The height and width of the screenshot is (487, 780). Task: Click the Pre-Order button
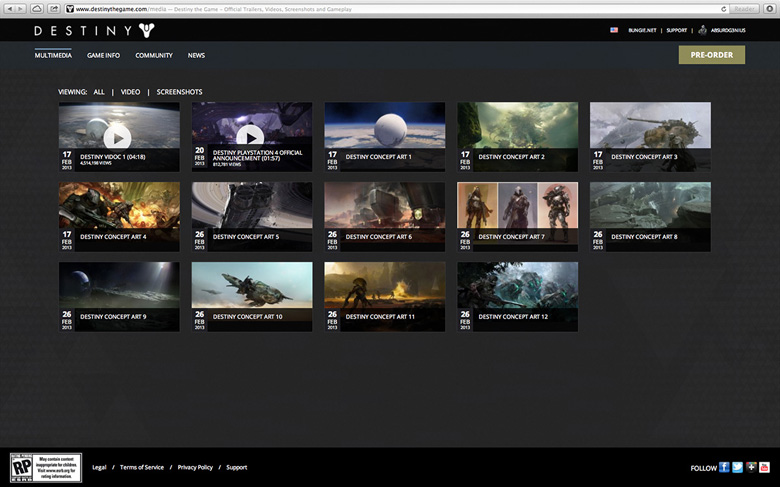click(711, 55)
